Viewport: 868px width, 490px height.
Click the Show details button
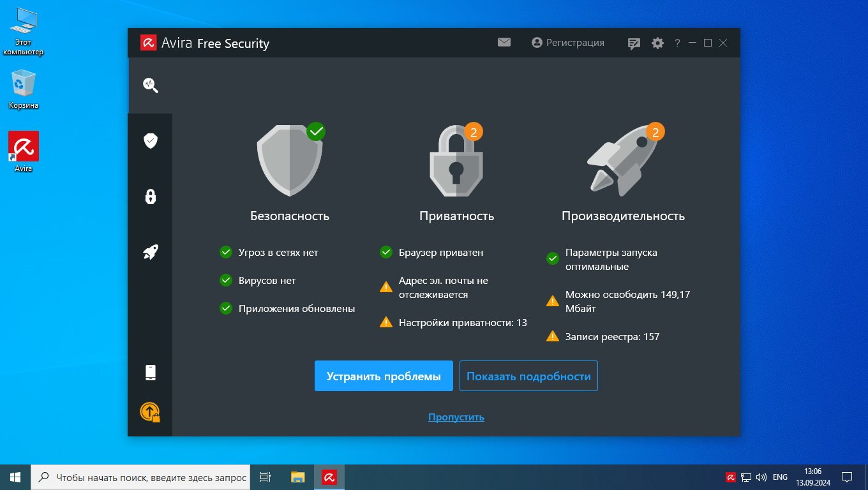pyautogui.click(x=528, y=376)
